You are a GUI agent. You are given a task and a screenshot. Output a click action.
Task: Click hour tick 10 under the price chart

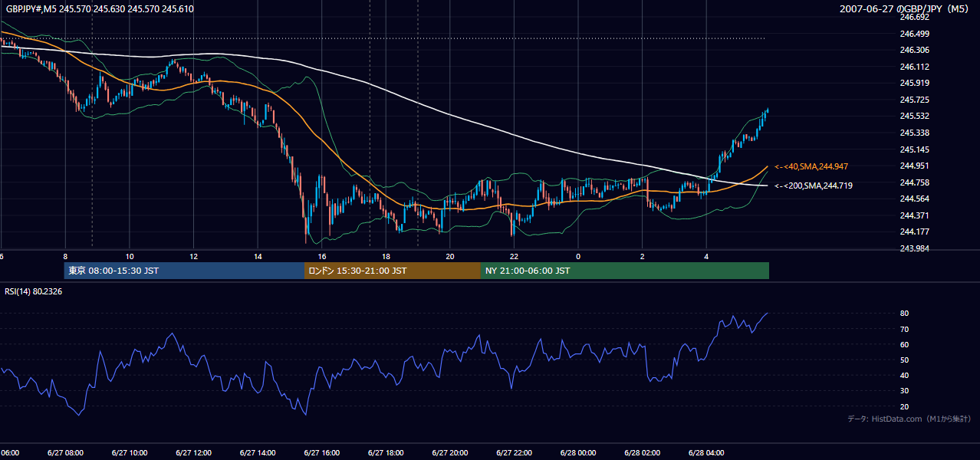pos(130,257)
